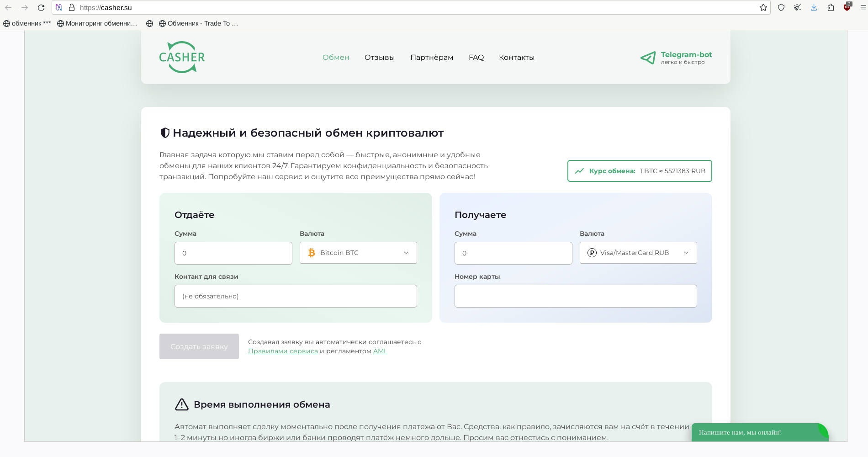This screenshot has height=457, width=868.
Task: Open the Партнёрам navigation item
Action: pos(431,58)
